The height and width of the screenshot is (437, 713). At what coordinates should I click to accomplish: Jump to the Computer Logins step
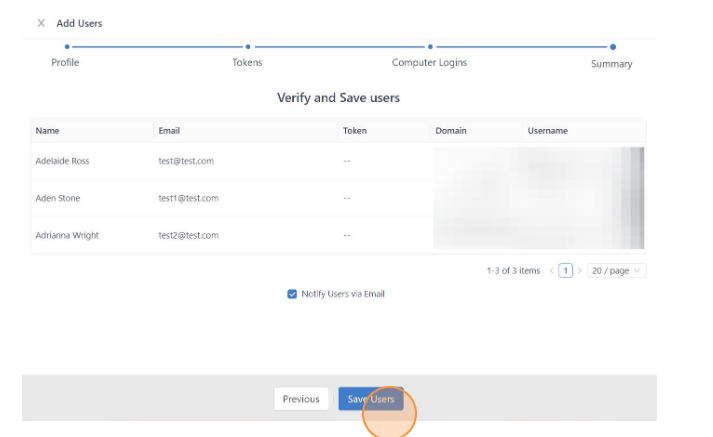coord(429,62)
